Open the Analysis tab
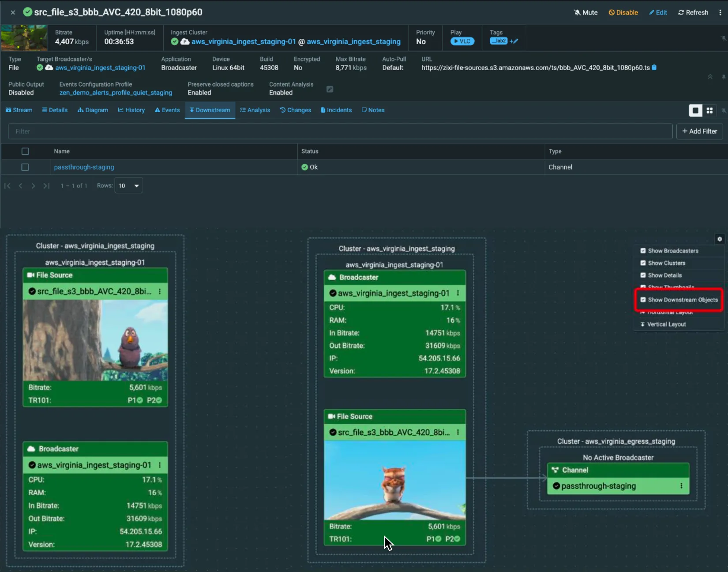Viewport: 728px width, 572px height. [x=255, y=110]
